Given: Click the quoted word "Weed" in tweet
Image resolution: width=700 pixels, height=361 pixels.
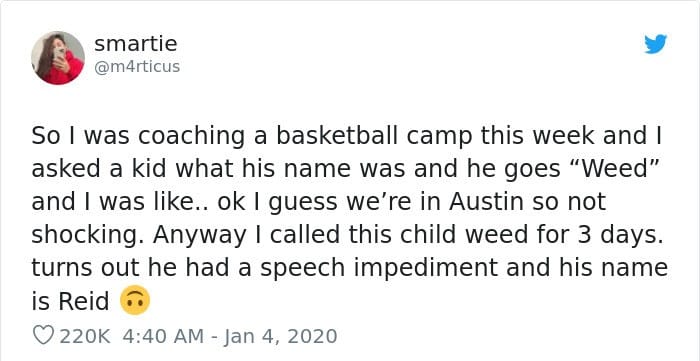Looking at the screenshot, I should pyautogui.click(x=613, y=169).
